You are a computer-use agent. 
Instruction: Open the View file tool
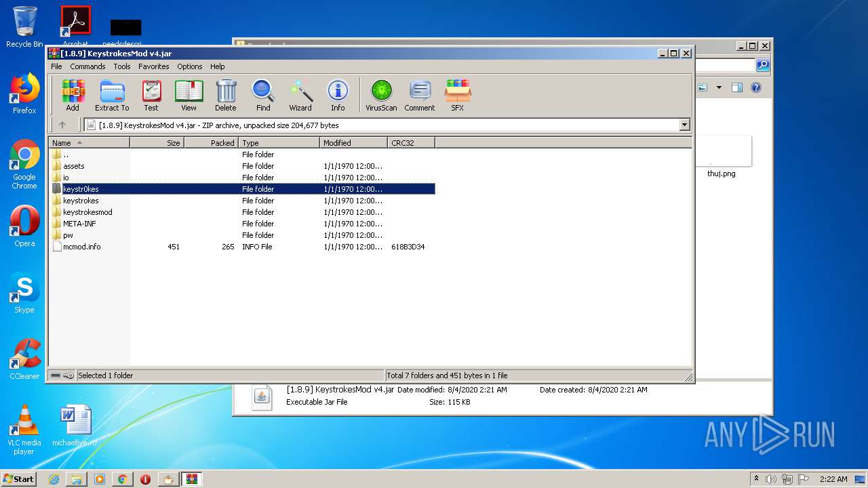coord(189,95)
